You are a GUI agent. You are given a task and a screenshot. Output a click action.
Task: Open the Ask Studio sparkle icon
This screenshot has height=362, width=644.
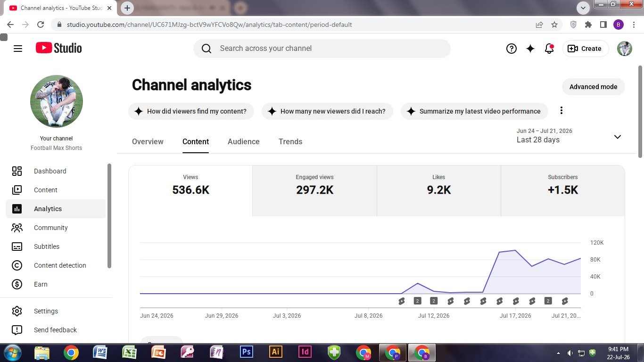pos(530,49)
